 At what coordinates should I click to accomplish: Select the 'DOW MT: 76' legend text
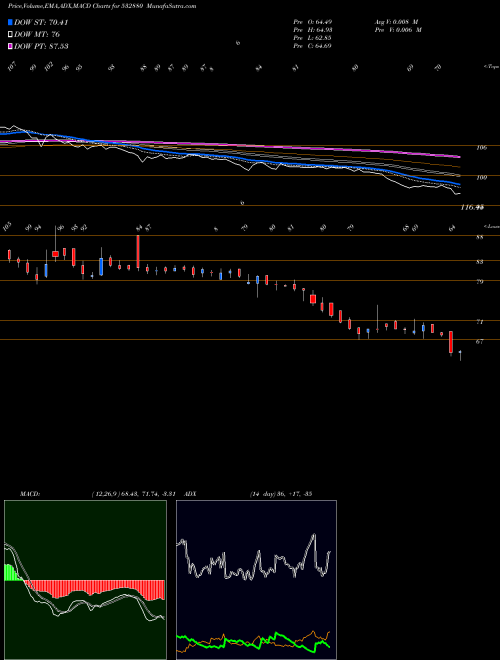[36, 34]
